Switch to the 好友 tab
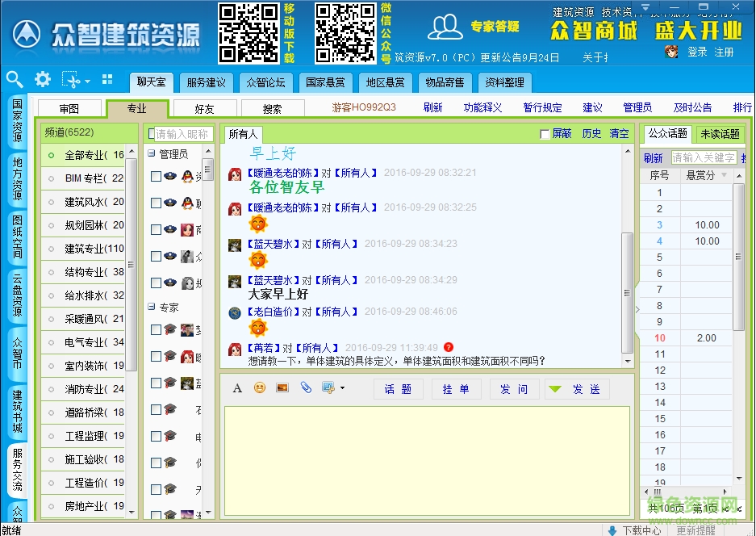The height and width of the screenshot is (536, 756). (204, 107)
